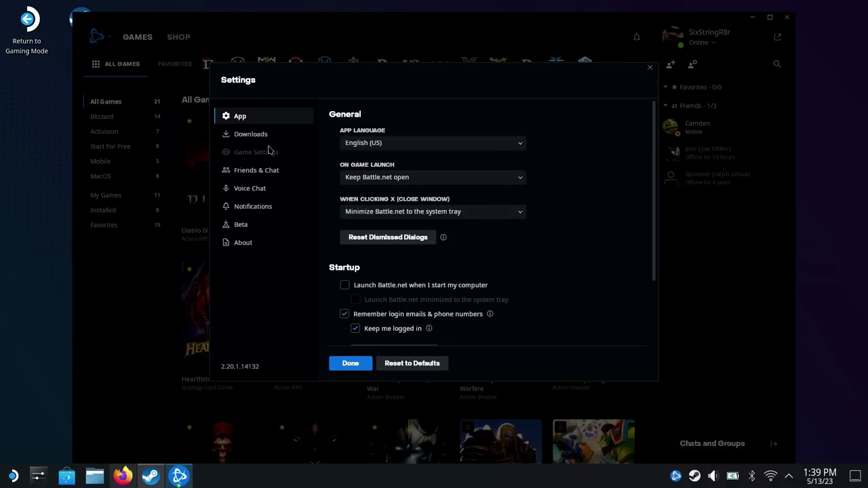Expand the Online status dropdown
Image resolution: width=868 pixels, height=488 pixels.
[702, 43]
